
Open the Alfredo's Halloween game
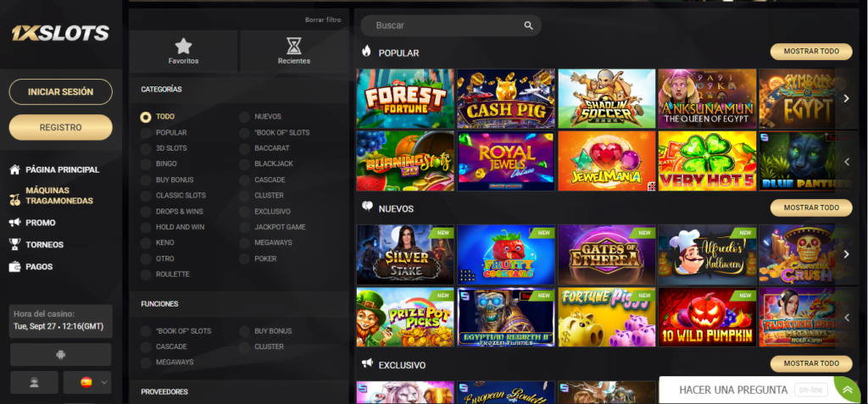tap(708, 255)
